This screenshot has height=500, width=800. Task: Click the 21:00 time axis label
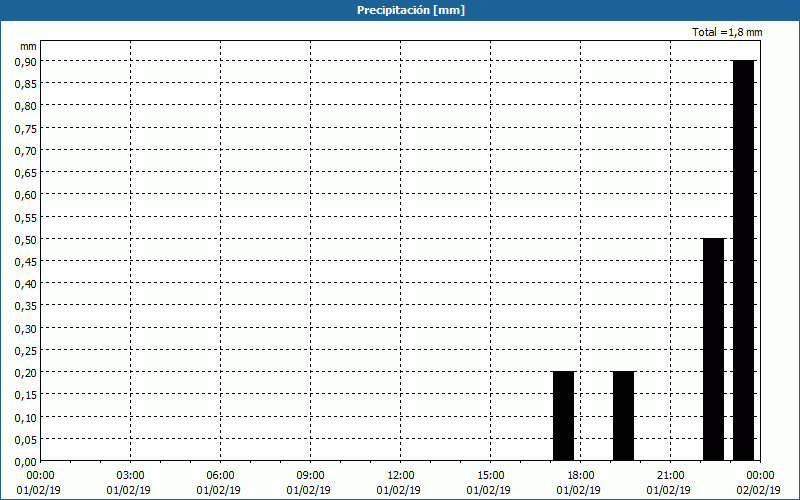(670, 476)
